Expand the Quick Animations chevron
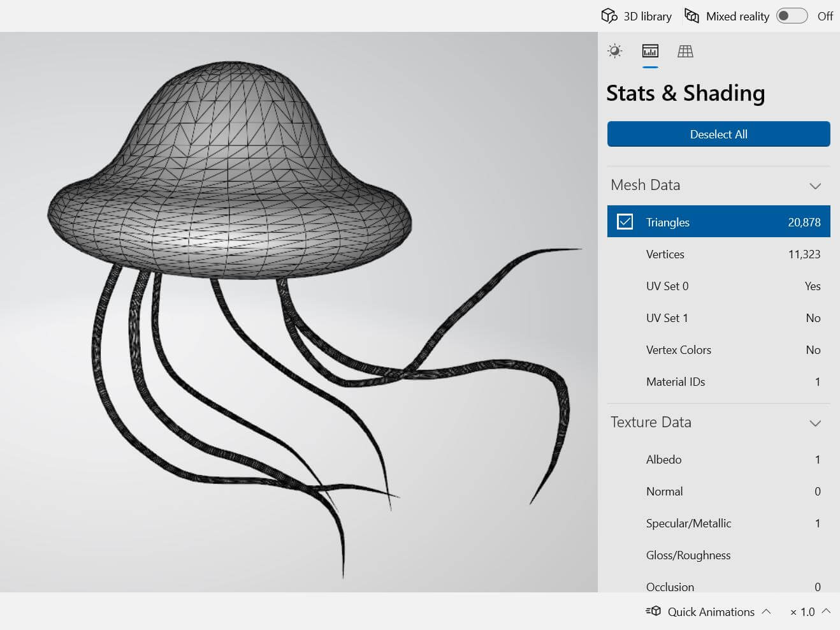The width and height of the screenshot is (840, 630). click(x=767, y=611)
